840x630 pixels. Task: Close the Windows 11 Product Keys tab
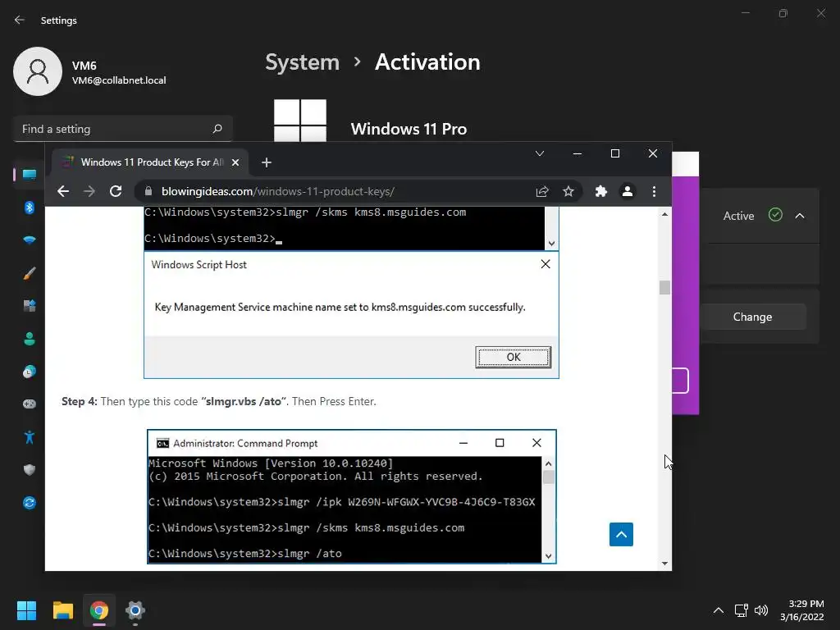[x=235, y=162]
